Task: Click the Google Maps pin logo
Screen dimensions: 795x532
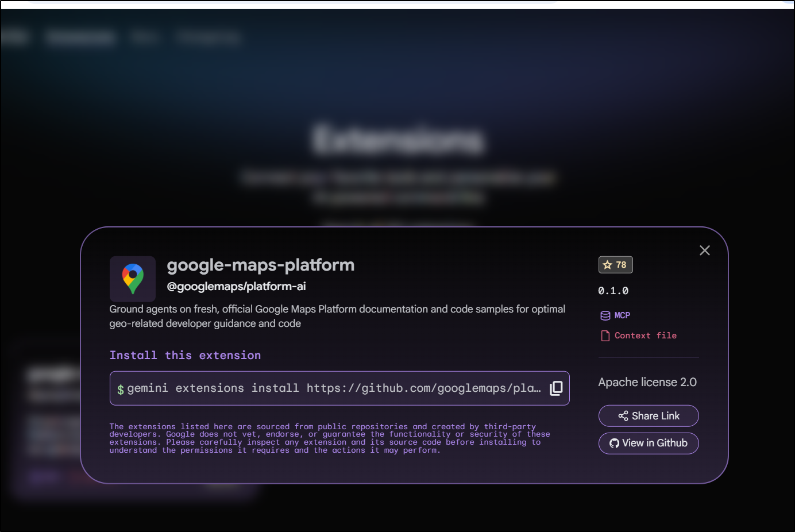Action: pyautogui.click(x=133, y=279)
